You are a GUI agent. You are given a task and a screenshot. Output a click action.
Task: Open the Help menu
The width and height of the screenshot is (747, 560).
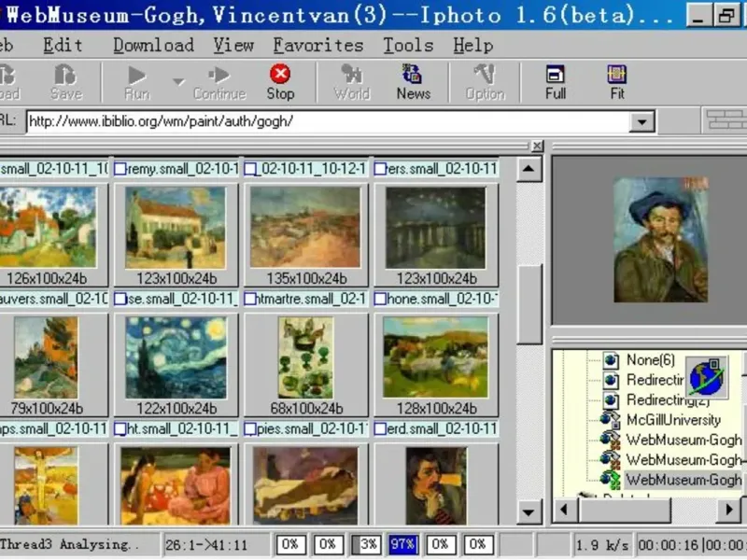click(473, 45)
